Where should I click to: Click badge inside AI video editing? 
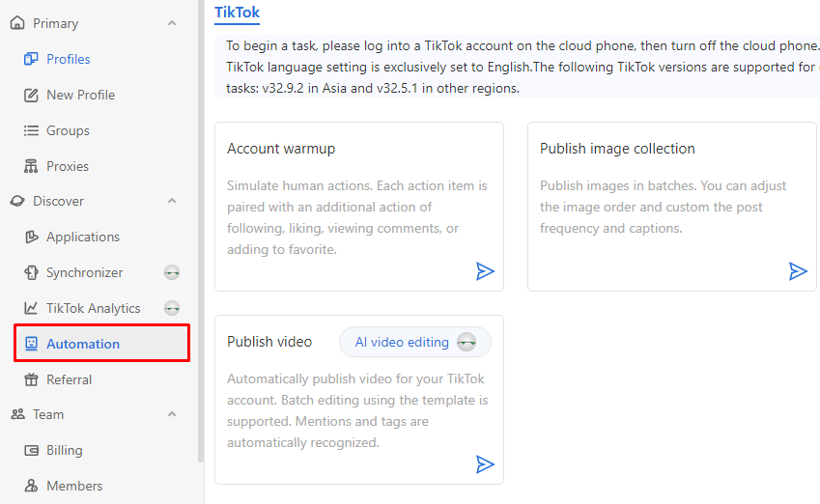pos(466,343)
